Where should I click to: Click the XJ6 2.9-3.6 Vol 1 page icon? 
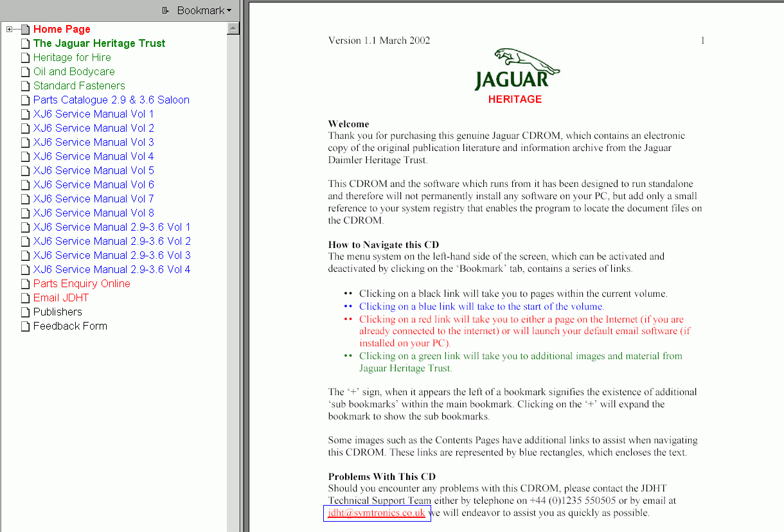(x=25, y=227)
